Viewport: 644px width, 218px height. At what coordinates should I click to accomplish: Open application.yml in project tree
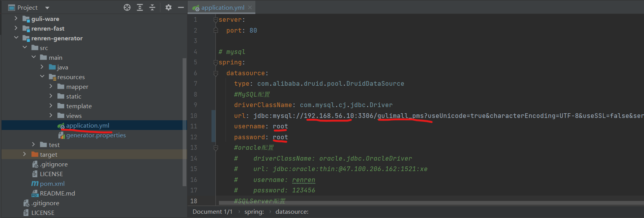(88, 125)
